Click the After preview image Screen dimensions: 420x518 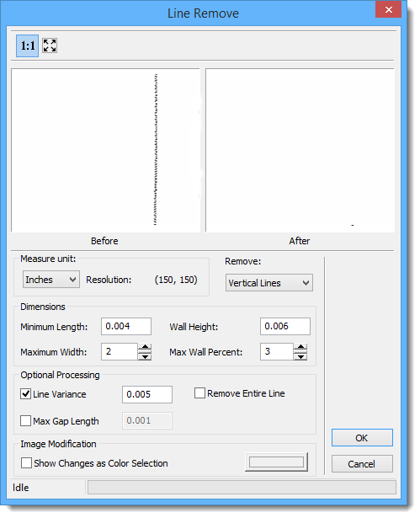300,150
